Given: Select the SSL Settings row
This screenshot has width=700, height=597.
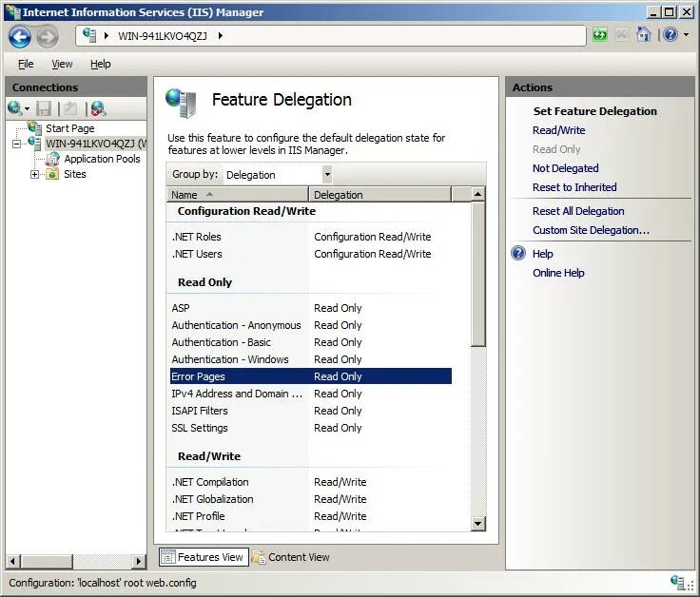Looking at the screenshot, I should [x=311, y=428].
